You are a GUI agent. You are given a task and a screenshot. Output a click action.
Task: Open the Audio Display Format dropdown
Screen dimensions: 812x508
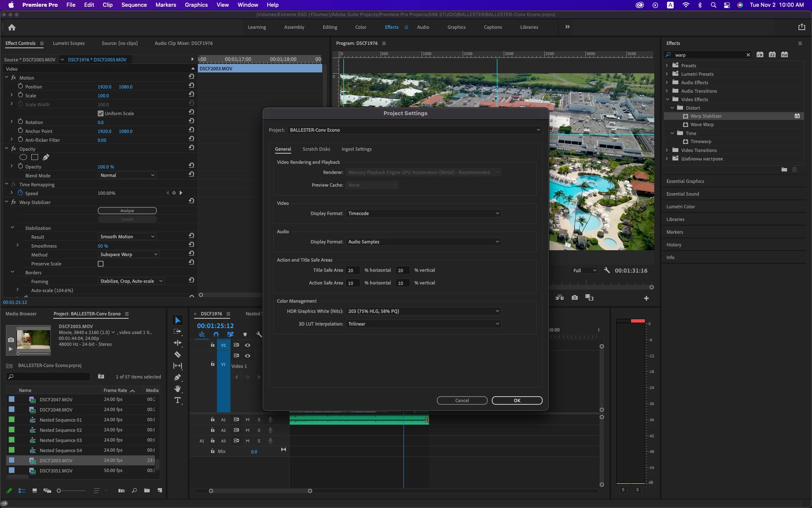pyautogui.click(x=423, y=242)
